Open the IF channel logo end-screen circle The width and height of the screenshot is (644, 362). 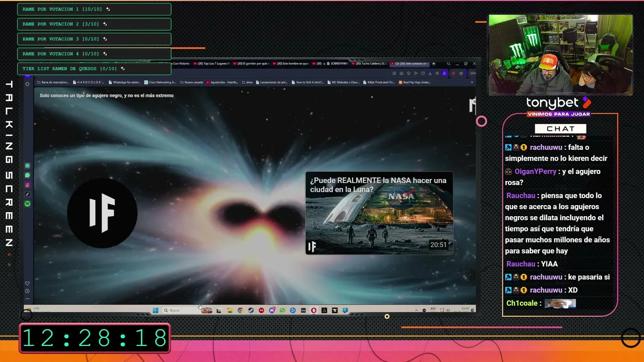[x=102, y=213]
